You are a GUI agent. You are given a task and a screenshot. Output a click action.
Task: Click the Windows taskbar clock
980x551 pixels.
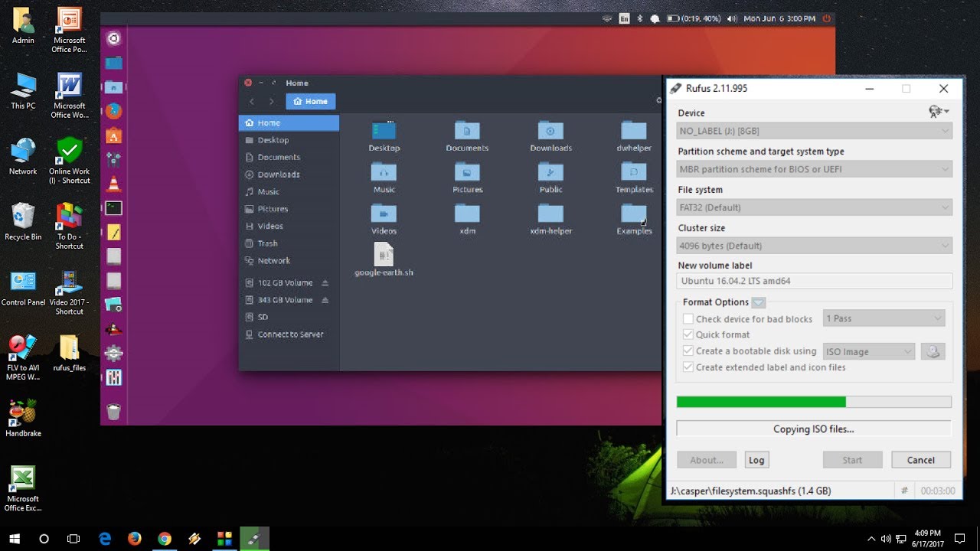[926, 539]
